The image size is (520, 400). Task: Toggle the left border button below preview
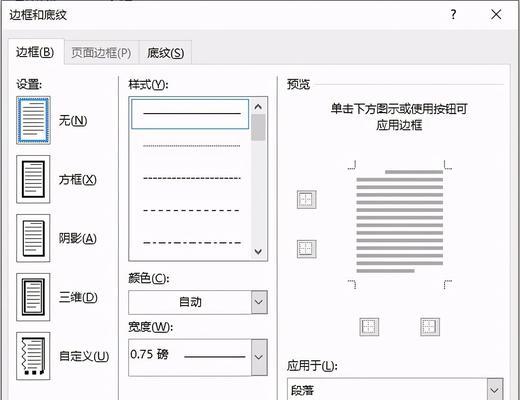pos(369,327)
